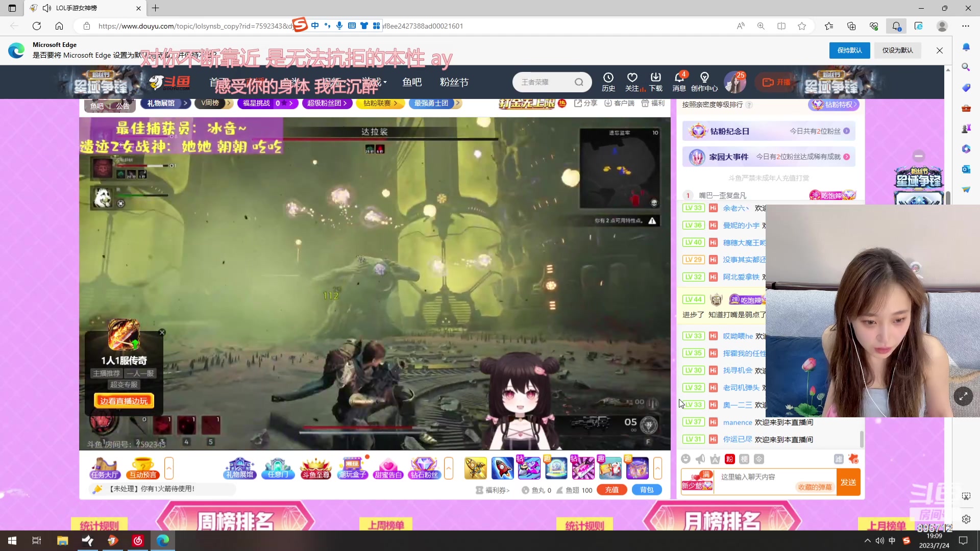Open the 粉丝节 menu item
Screen dimensions: 980x551
454,82
